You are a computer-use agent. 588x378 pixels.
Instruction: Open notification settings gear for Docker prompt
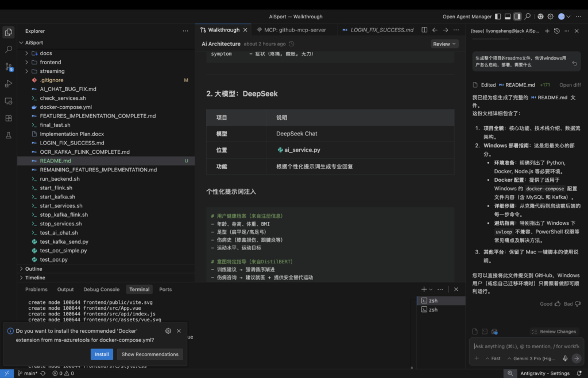(168, 331)
